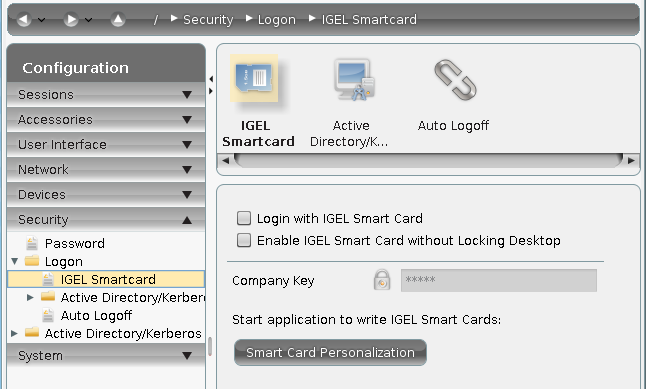Go to Security in the breadcrumb
Screen dimensions: 647x389
point(208,19)
